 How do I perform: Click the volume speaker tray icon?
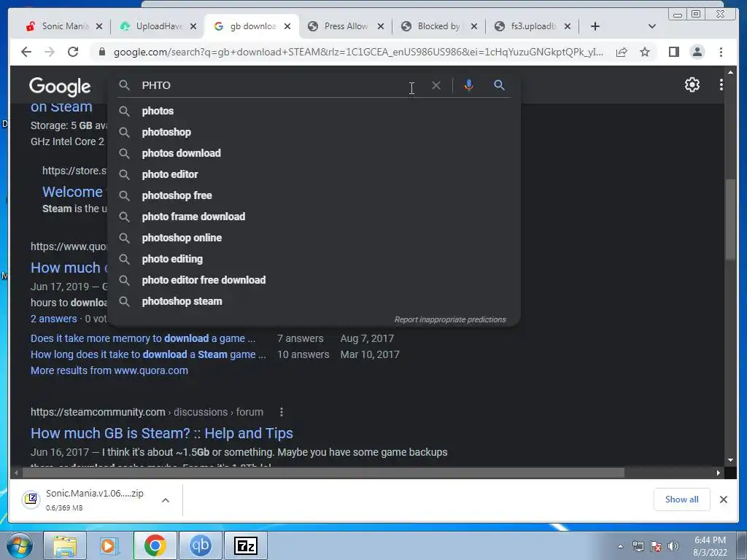click(673, 546)
